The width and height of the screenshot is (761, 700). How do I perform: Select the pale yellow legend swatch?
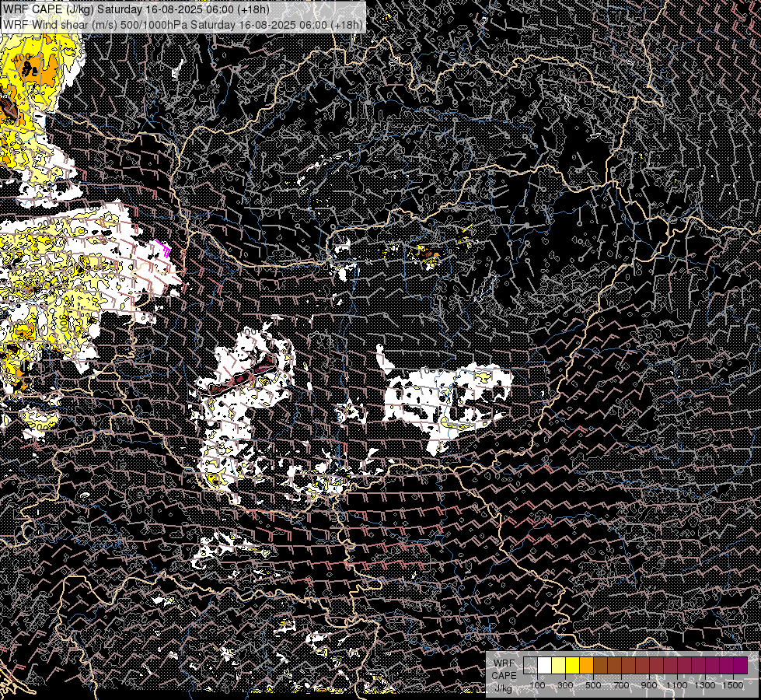tap(559, 666)
